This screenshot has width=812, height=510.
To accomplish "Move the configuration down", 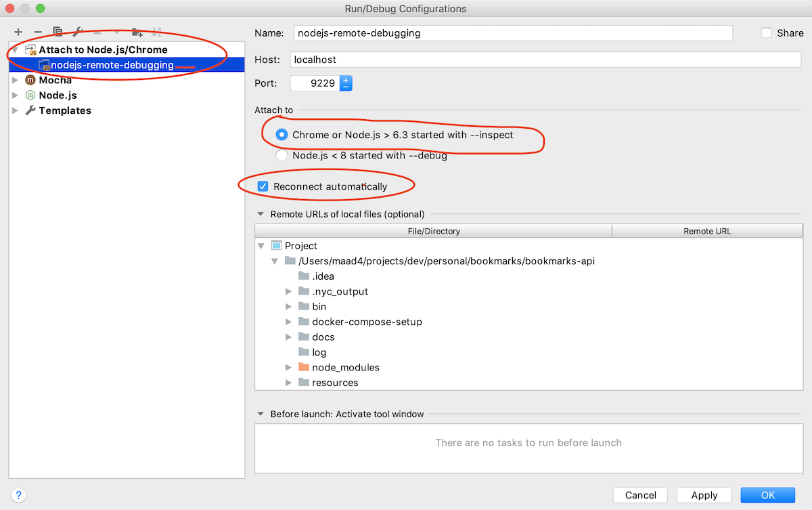I will pos(116,31).
